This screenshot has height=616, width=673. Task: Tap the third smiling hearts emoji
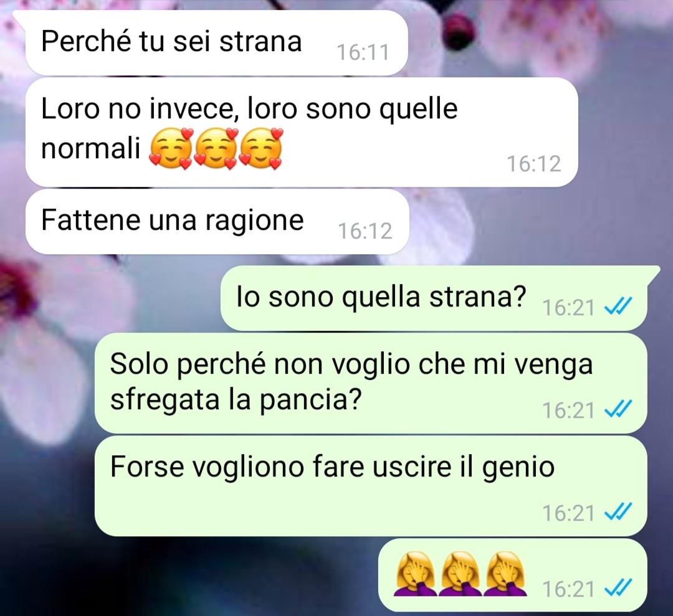point(261,148)
